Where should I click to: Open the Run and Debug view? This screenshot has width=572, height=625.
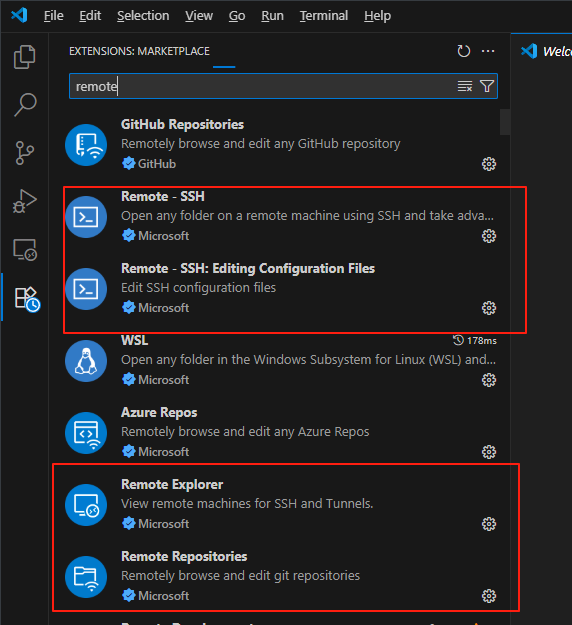coord(25,201)
